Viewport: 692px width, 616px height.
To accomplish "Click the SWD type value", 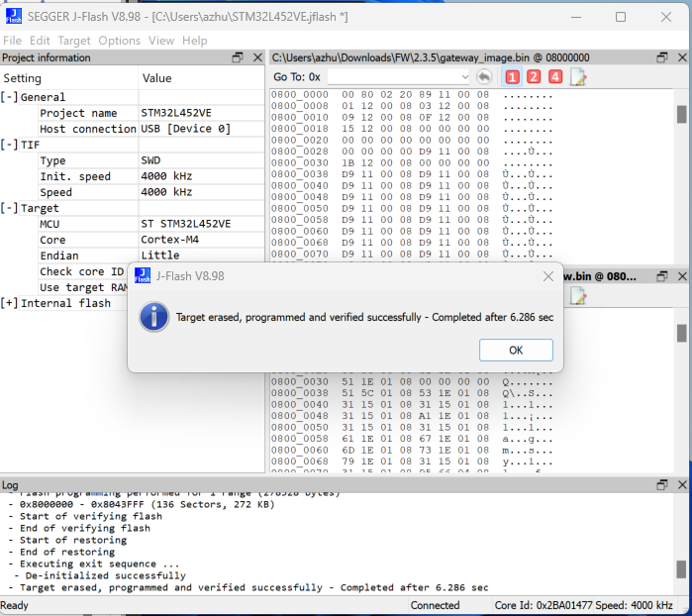I will tap(201, 160).
